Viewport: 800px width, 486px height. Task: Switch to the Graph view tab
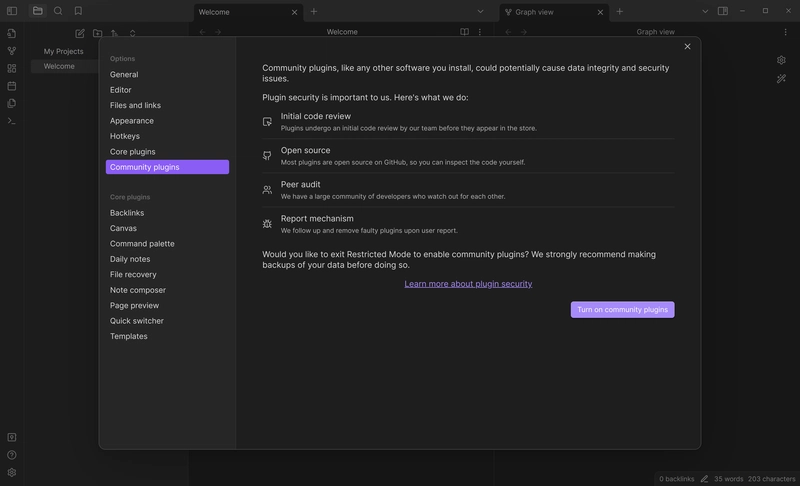[554, 12]
